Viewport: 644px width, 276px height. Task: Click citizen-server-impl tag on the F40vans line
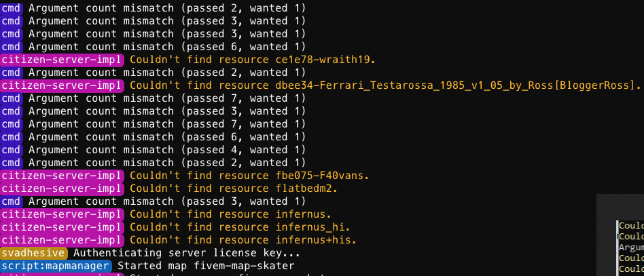click(62, 176)
